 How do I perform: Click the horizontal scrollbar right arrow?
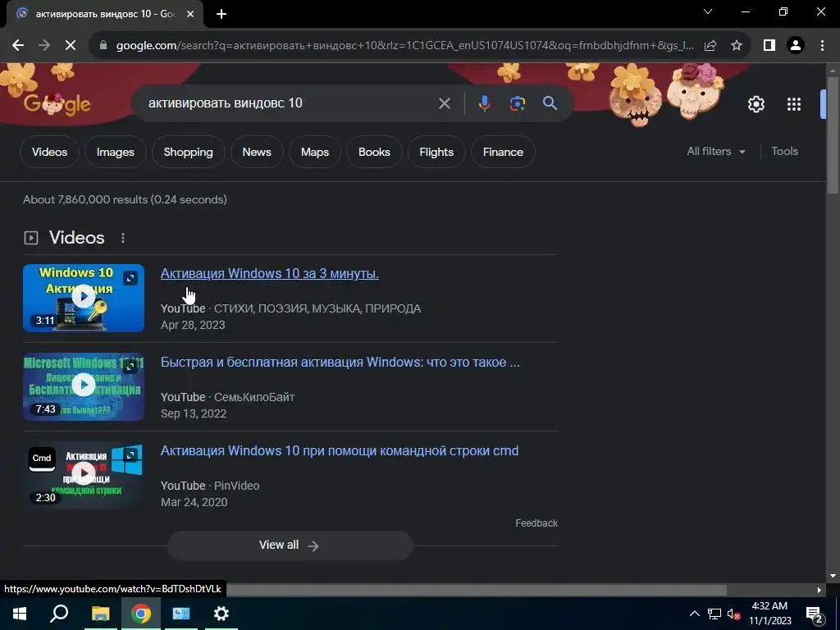(819, 590)
